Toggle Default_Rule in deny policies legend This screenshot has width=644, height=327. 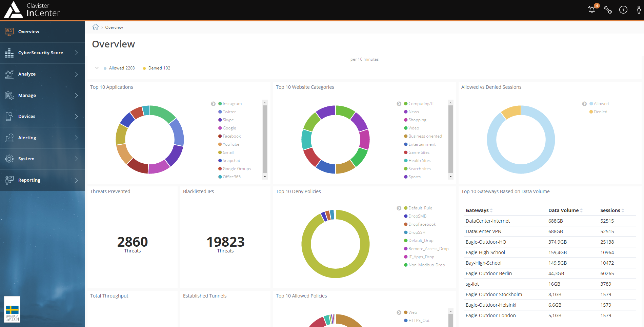(x=418, y=208)
